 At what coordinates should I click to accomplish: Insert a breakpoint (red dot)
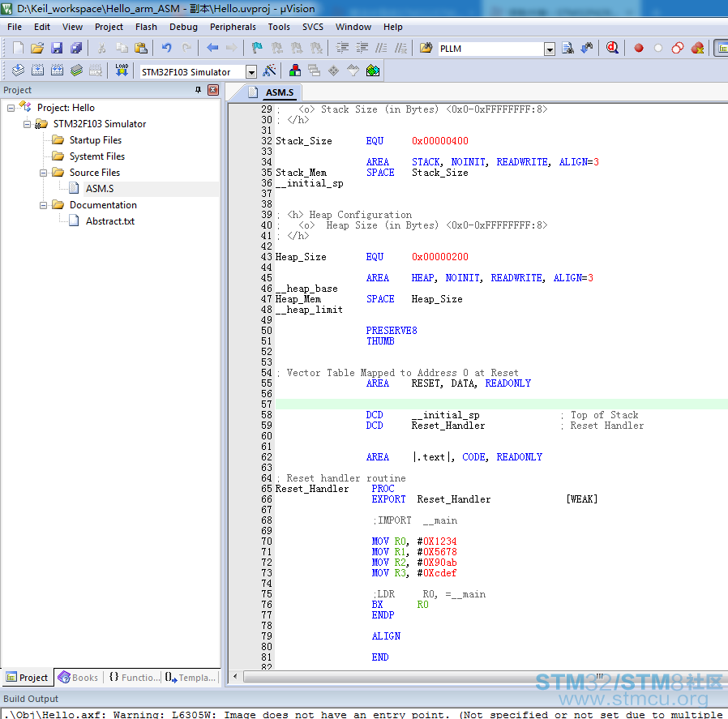[x=639, y=49]
